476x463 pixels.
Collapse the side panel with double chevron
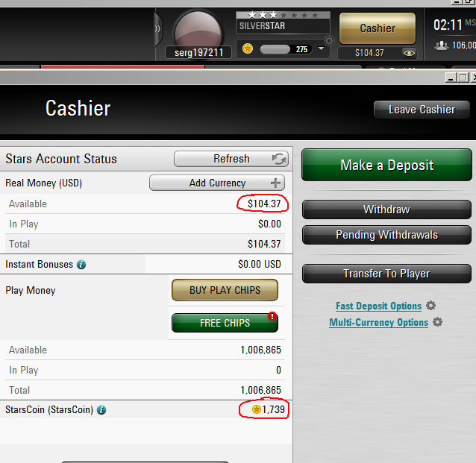(x=157, y=29)
